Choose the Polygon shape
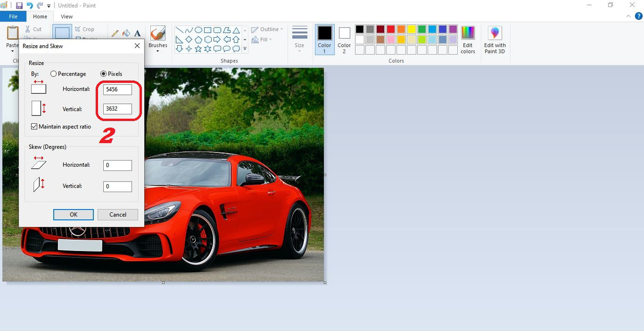The width and height of the screenshot is (644, 331). coord(227,30)
